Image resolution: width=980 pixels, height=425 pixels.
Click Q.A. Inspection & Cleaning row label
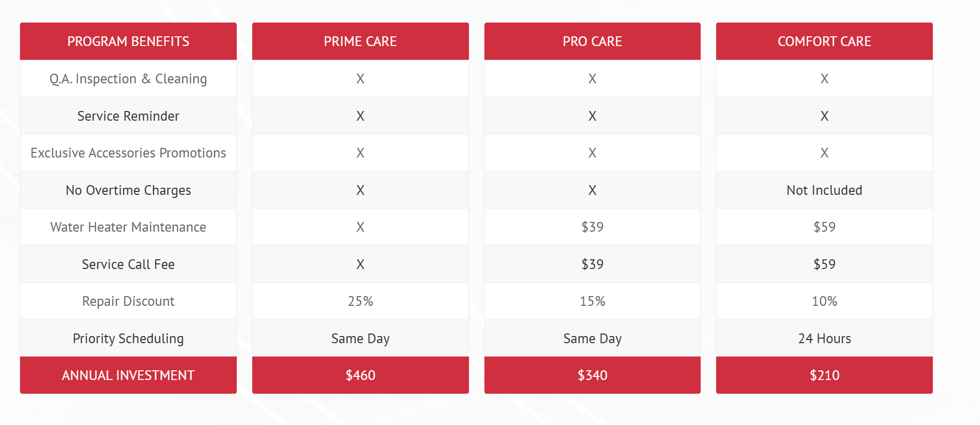[128, 79]
